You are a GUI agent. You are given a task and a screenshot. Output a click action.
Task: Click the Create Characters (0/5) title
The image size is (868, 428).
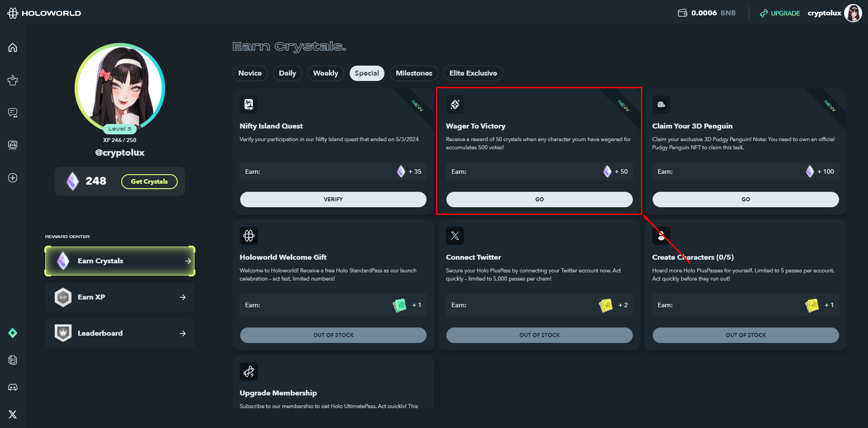click(693, 257)
